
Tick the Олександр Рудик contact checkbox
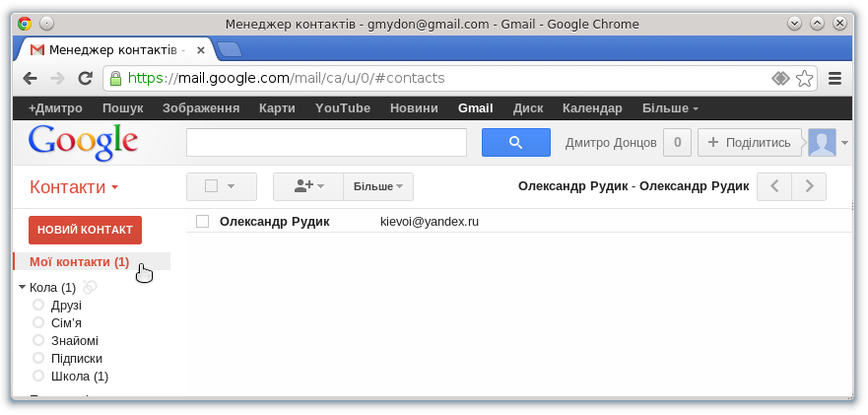click(203, 222)
